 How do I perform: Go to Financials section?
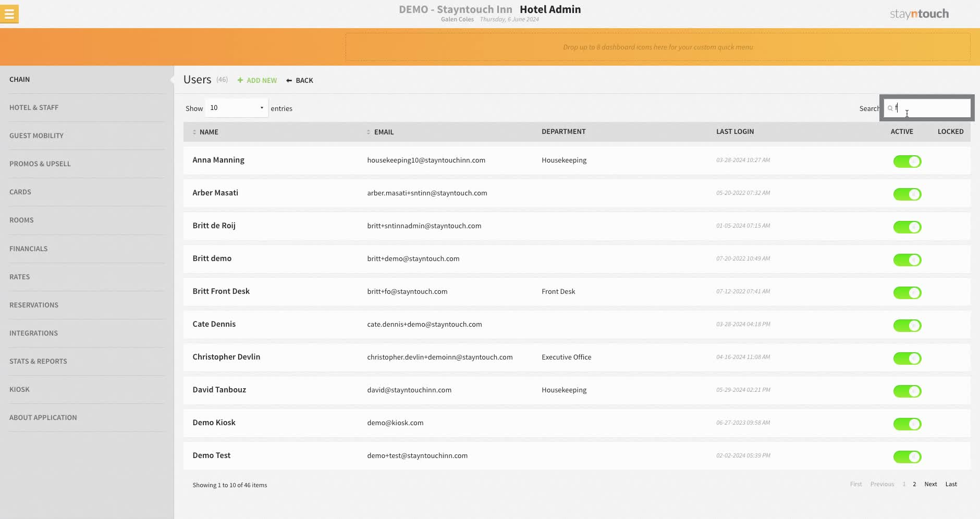pos(29,249)
